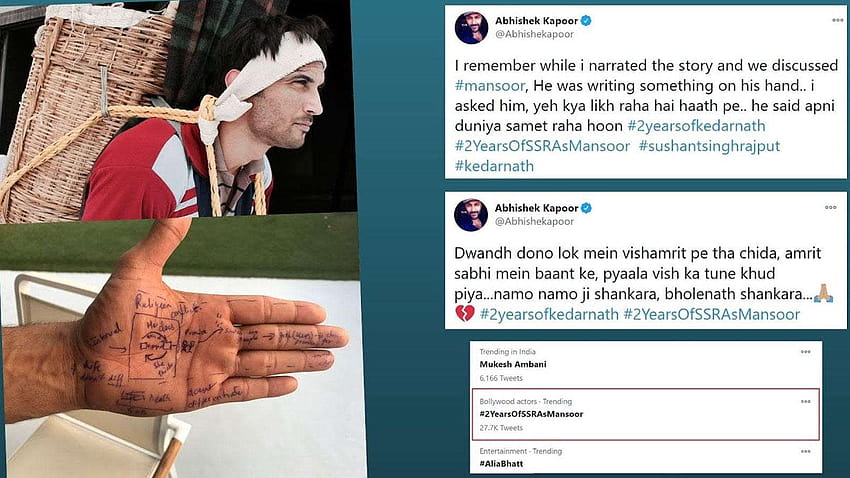Select the Mukesh Ambani trending topic

pos(646,365)
